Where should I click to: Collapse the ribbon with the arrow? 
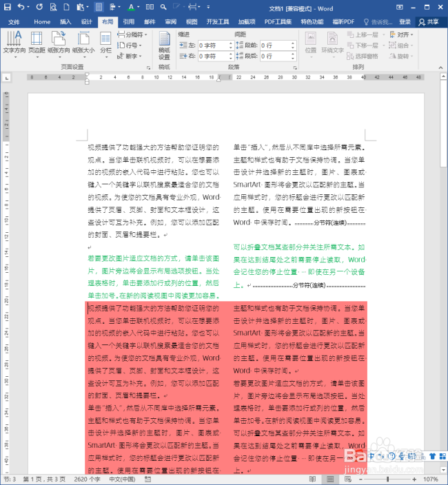tap(440, 68)
